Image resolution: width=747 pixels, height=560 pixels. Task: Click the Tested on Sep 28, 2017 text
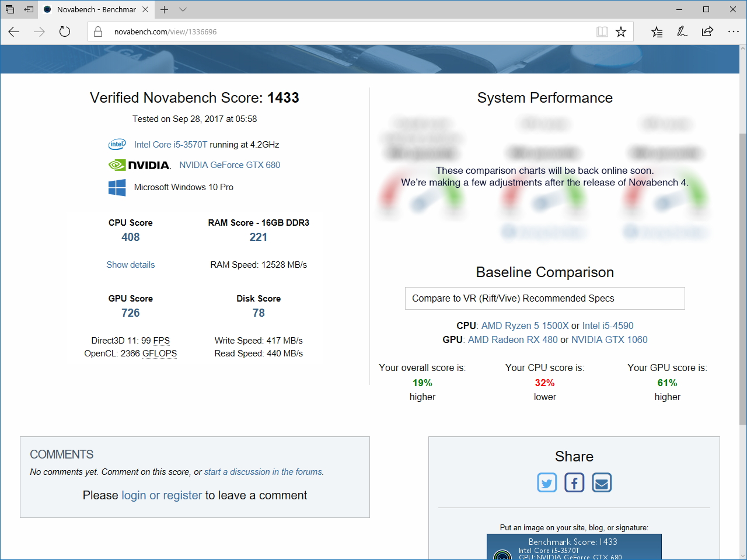(194, 119)
